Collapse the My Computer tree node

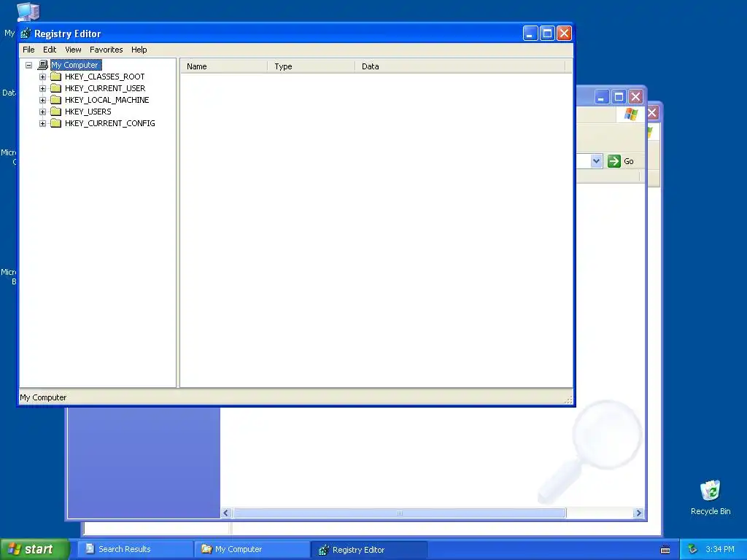coord(29,65)
